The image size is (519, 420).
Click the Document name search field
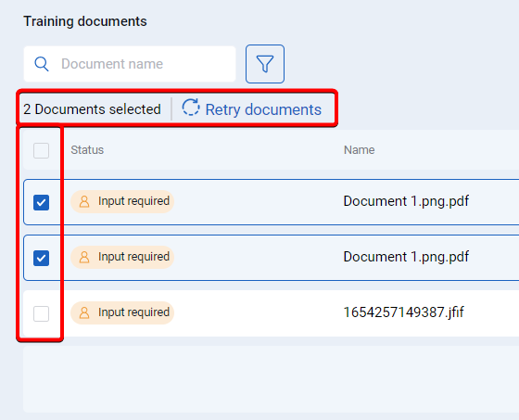point(130,64)
